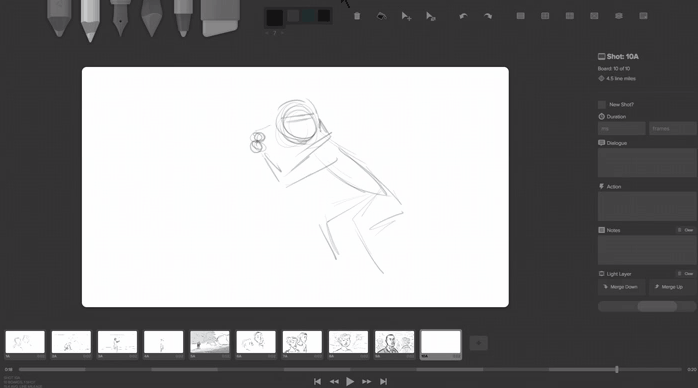Toggle the thirds guide

click(x=569, y=16)
